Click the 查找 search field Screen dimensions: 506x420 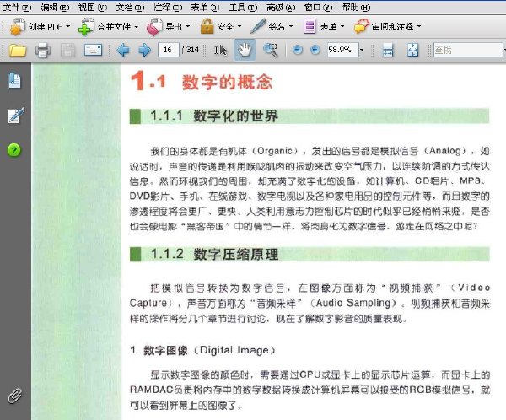[468, 50]
